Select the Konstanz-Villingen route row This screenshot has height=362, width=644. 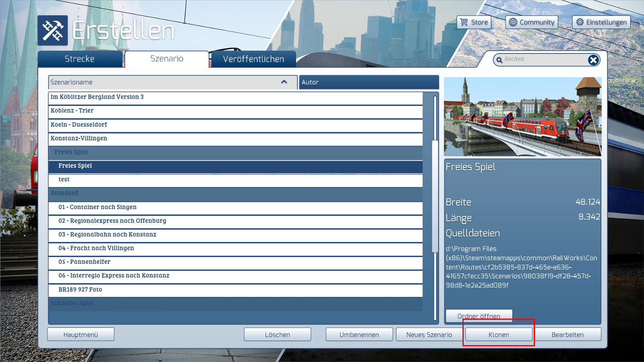[235, 139]
